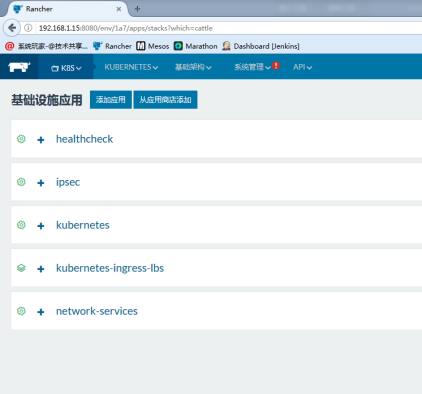422x394 pixels.
Task: Open the Mesos bookmark
Action: click(x=153, y=46)
